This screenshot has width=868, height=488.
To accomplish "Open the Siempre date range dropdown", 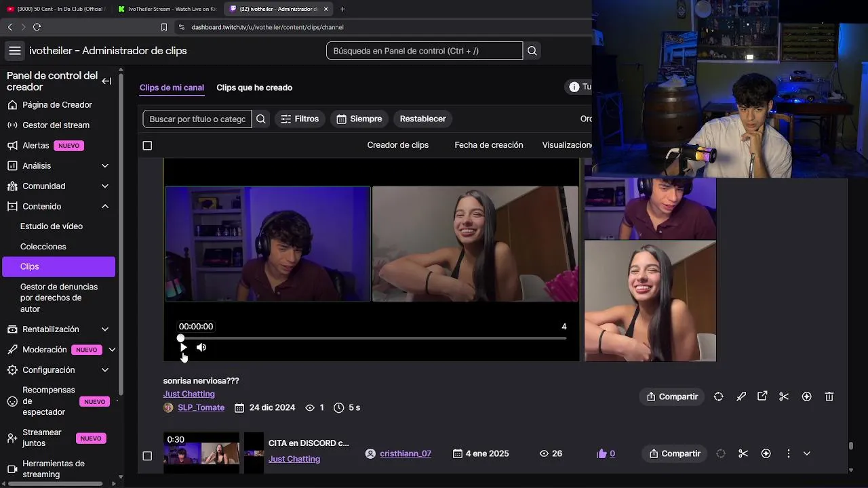I will tap(359, 119).
